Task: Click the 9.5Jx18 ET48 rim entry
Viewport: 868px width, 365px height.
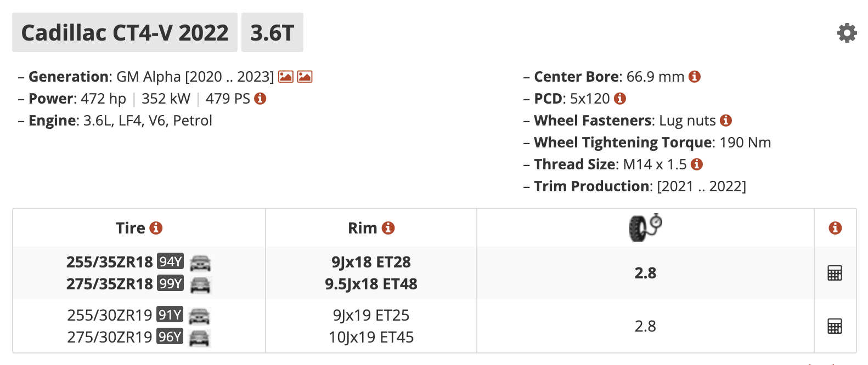Action: [x=371, y=284]
